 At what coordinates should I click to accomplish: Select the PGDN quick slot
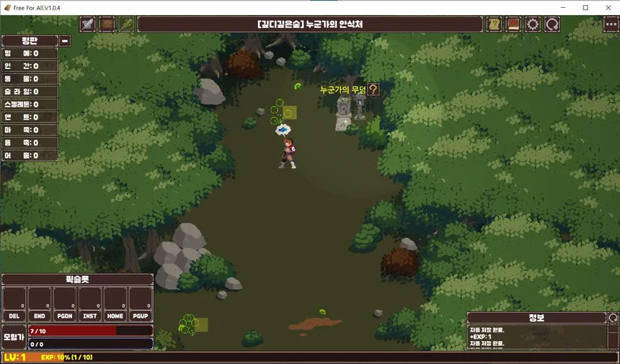65,316
